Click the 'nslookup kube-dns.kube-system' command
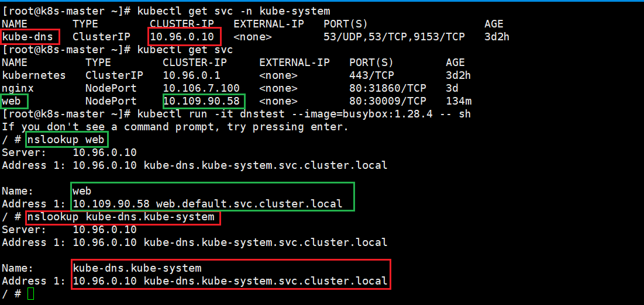 click(123, 217)
